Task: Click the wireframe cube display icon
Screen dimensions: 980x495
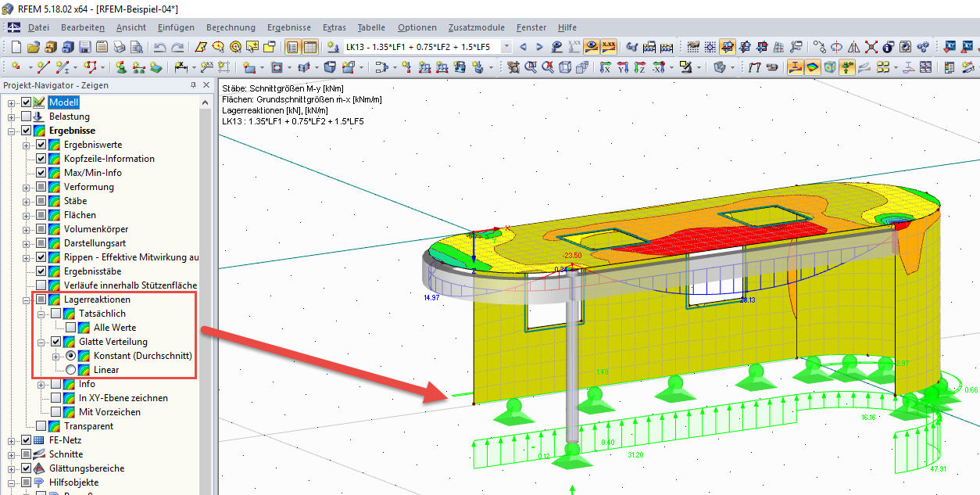Action: (565, 67)
